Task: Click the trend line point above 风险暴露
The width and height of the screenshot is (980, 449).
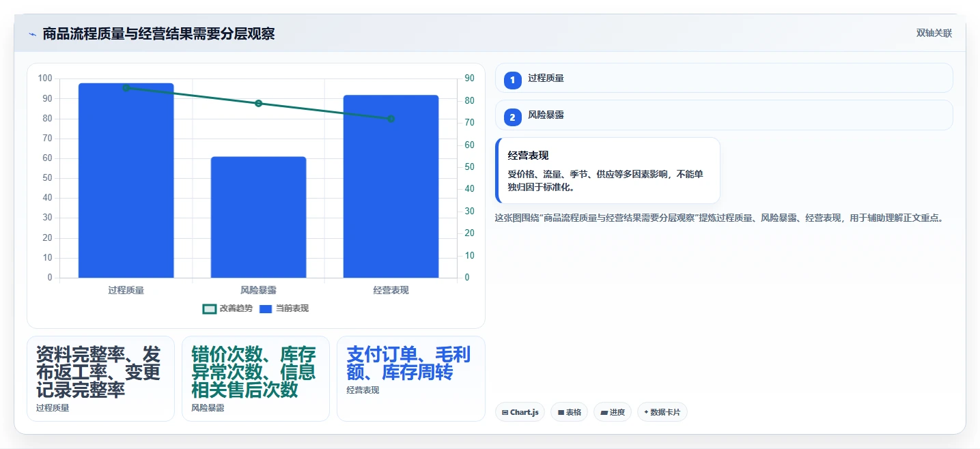Action: pos(259,103)
